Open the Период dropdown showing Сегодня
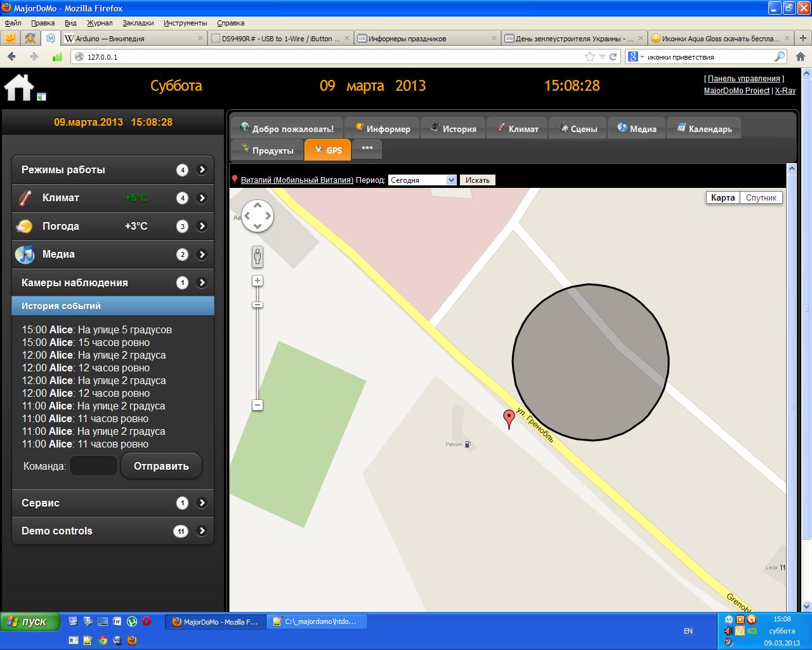812x650 pixels. (422, 180)
